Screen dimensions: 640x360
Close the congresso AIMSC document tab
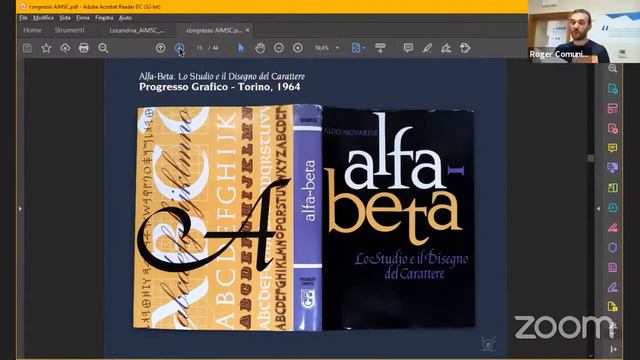tap(247, 30)
